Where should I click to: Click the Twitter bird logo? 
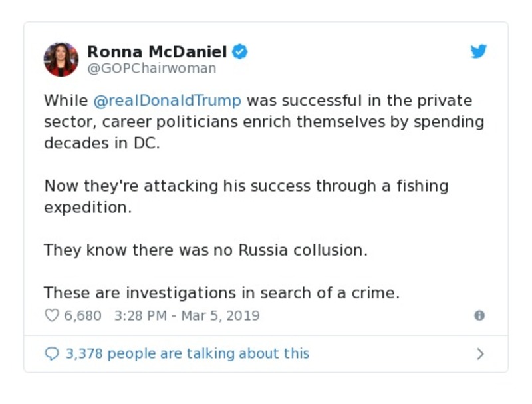[478, 51]
